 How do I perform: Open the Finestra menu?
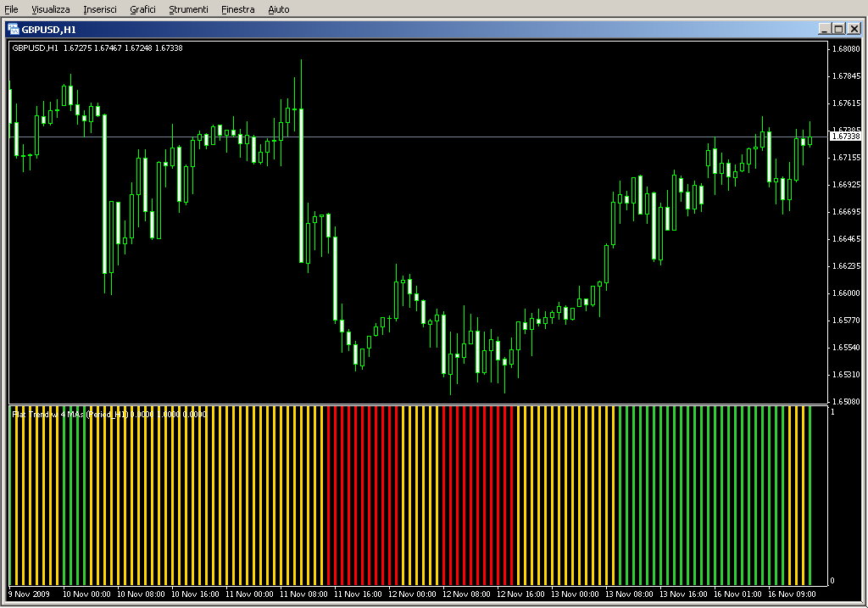pyautogui.click(x=237, y=9)
